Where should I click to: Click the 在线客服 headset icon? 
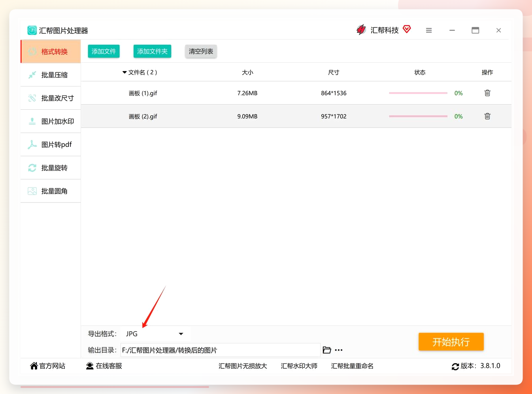coord(90,366)
